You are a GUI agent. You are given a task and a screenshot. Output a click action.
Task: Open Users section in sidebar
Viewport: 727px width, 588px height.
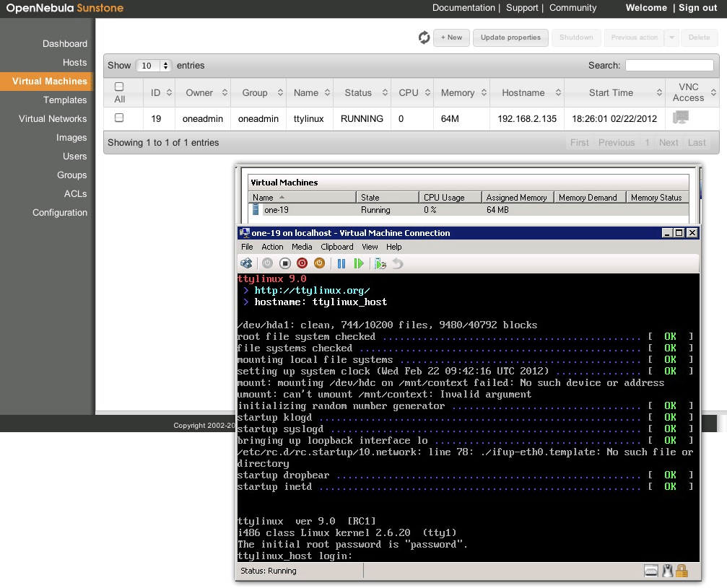(74, 156)
